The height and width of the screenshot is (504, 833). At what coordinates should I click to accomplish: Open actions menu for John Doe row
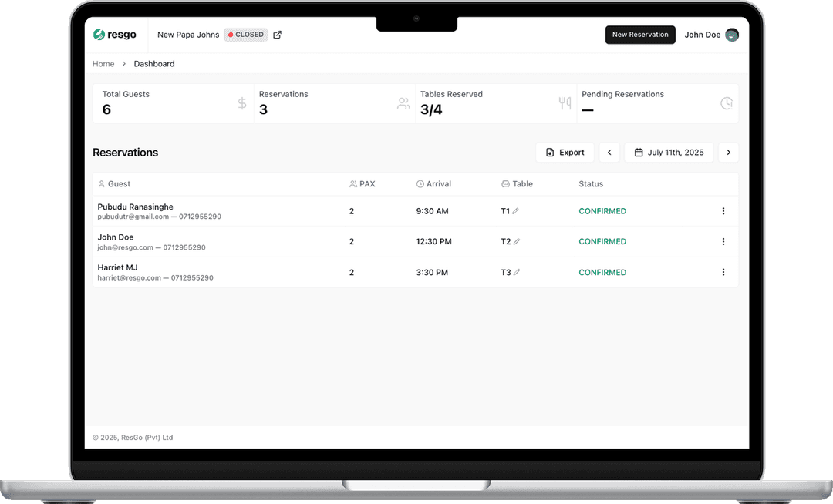723,241
